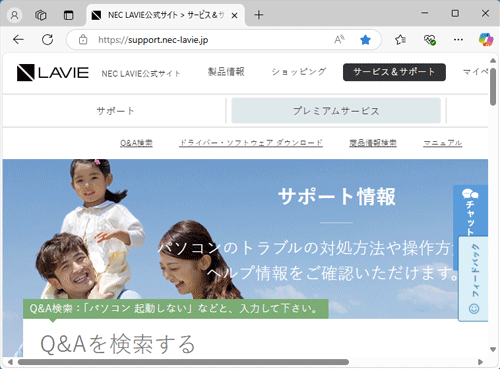Viewport: 500px width, 369px height.
Task: Click the scroll up arrow
Action: [493, 60]
